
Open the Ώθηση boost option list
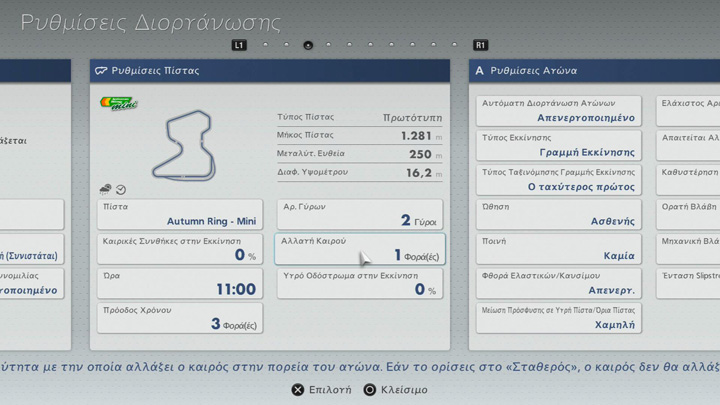558,214
